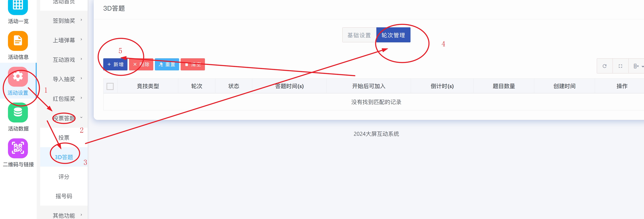Open the 摇号码 menu item
This screenshot has height=219, width=644.
pos(64,196)
